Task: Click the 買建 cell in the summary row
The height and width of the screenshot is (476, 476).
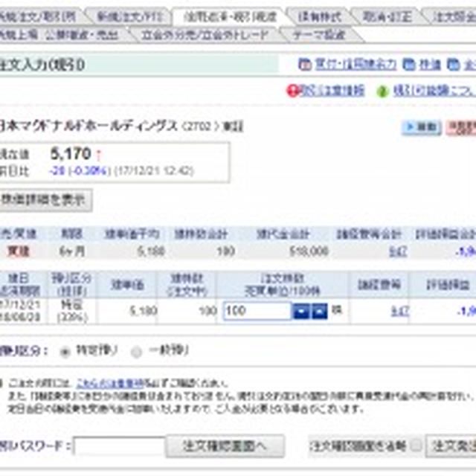Action: (x=19, y=251)
